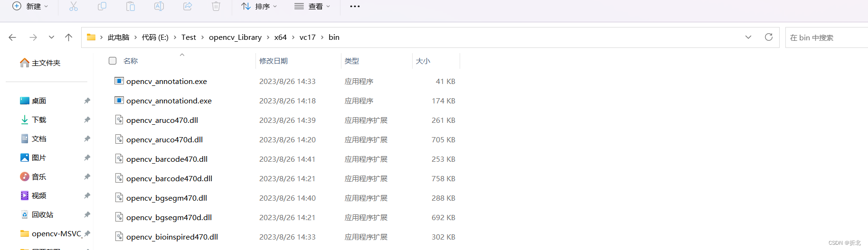This screenshot has width=868, height=250.
Task: Select Test in the breadcrumb path
Action: tap(189, 37)
